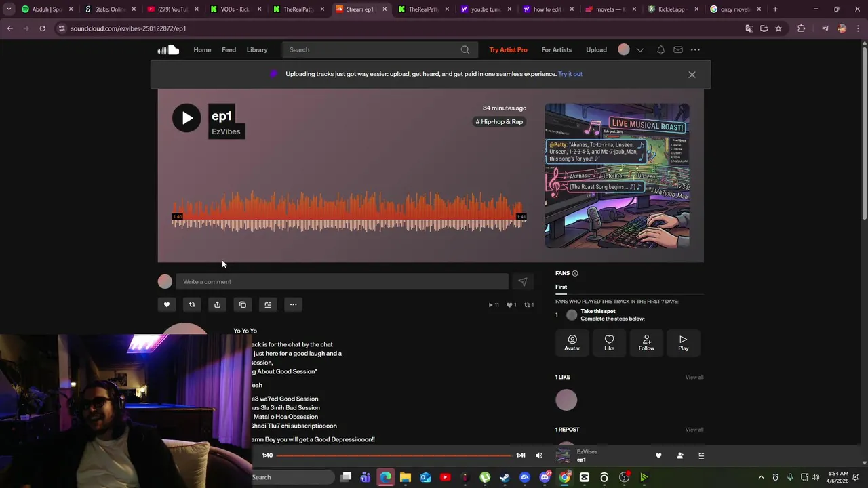Click the search magnifier icon
The image size is (868, 488).
click(465, 49)
